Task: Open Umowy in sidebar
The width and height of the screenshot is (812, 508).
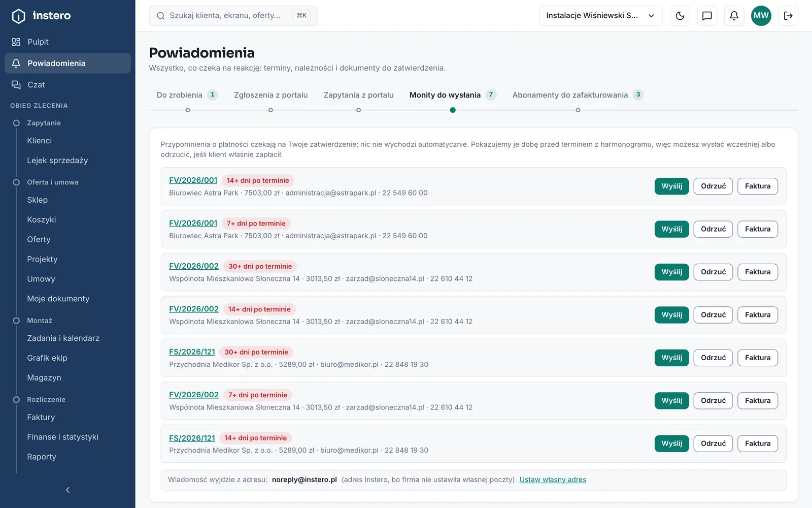Action: pos(41,279)
